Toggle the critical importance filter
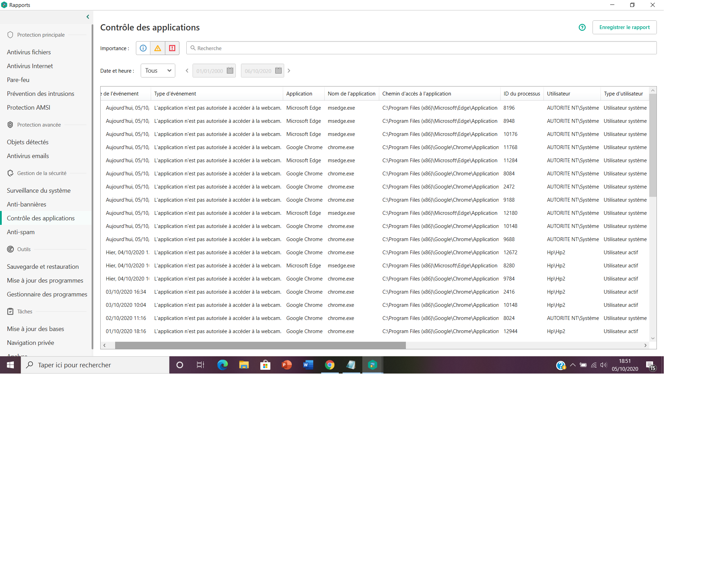Image resolution: width=726 pixels, height=588 pixels. pos(172,48)
